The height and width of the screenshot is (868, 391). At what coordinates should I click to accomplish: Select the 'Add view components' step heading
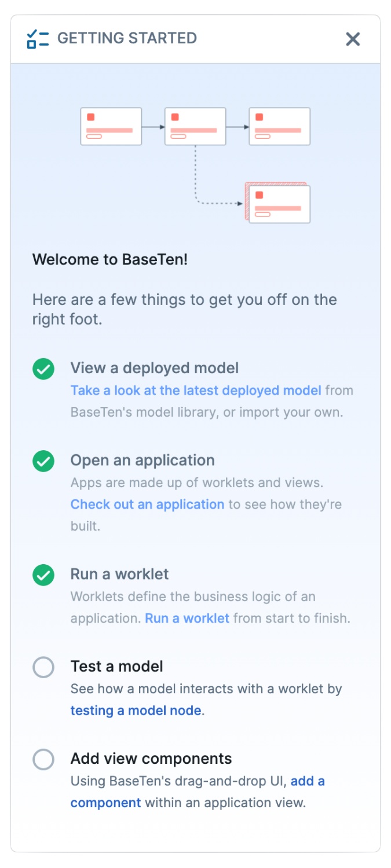tap(151, 759)
